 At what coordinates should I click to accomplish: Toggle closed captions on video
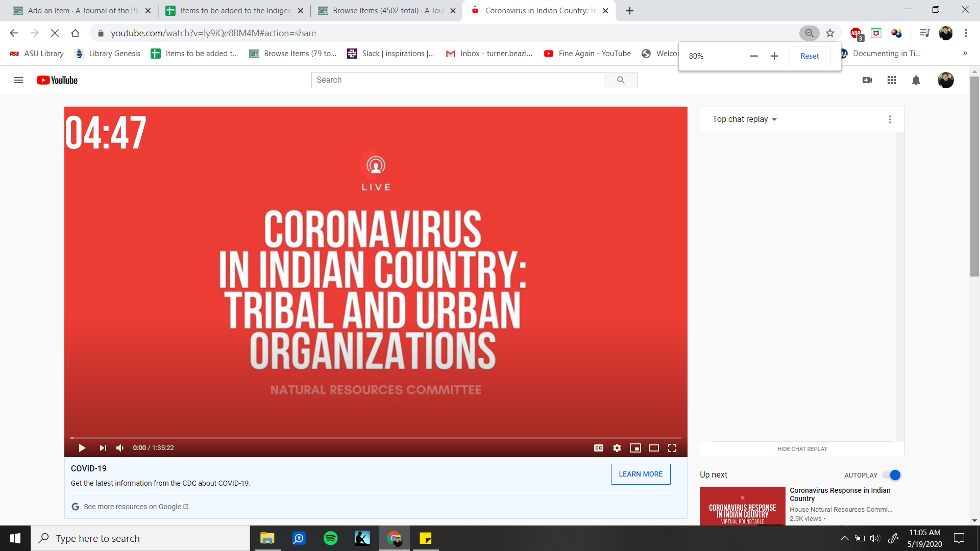[599, 448]
